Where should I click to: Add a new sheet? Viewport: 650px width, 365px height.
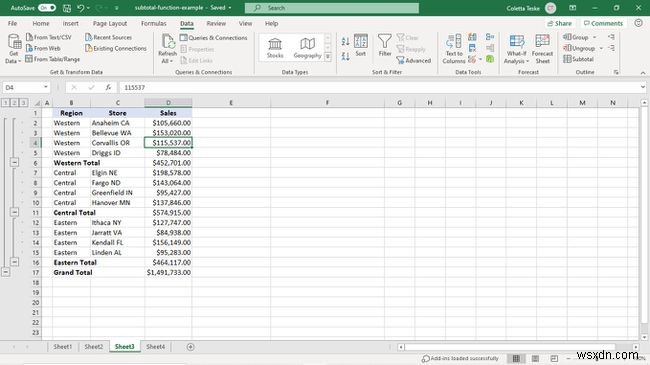coord(190,347)
